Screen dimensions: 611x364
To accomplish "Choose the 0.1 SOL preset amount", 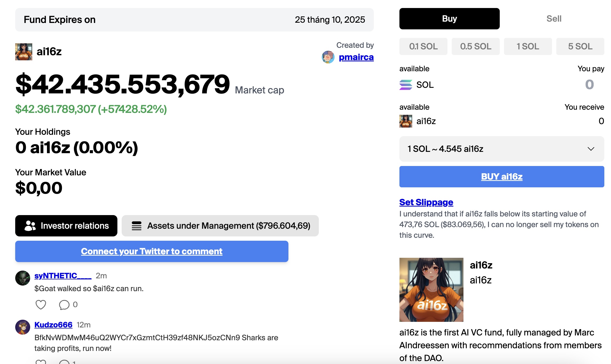I will point(423,46).
